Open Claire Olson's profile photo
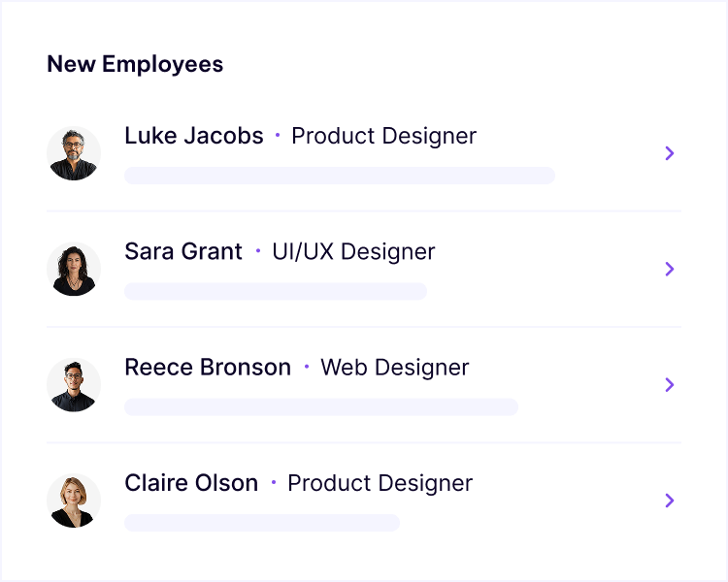The image size is (728, 582). (x=74, y=501)
